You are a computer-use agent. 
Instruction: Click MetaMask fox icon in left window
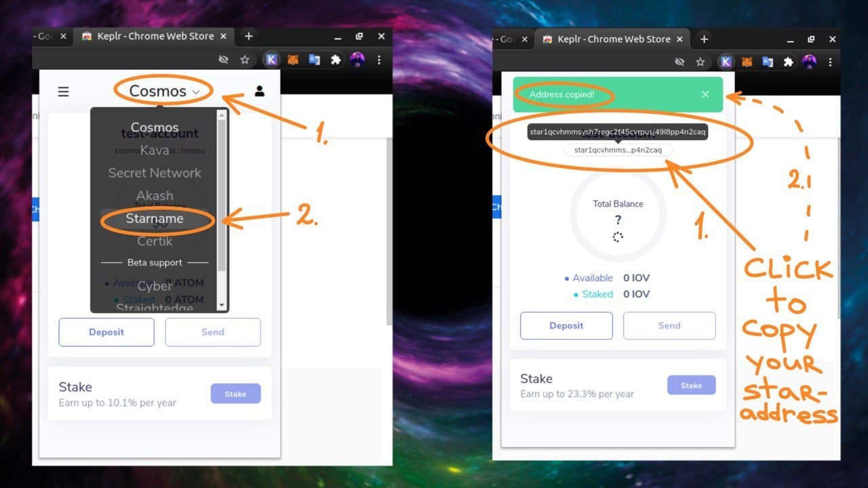pyautogui.click(x=293, y=60)
